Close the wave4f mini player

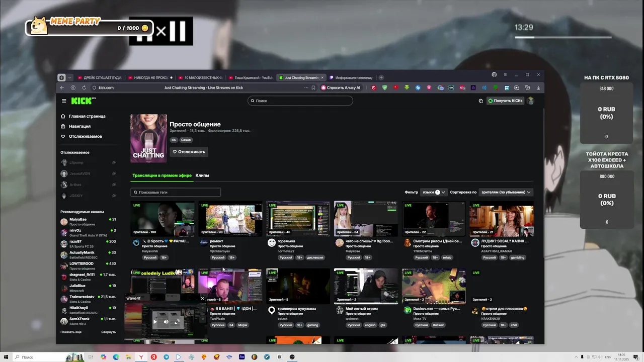pos(202,298)
